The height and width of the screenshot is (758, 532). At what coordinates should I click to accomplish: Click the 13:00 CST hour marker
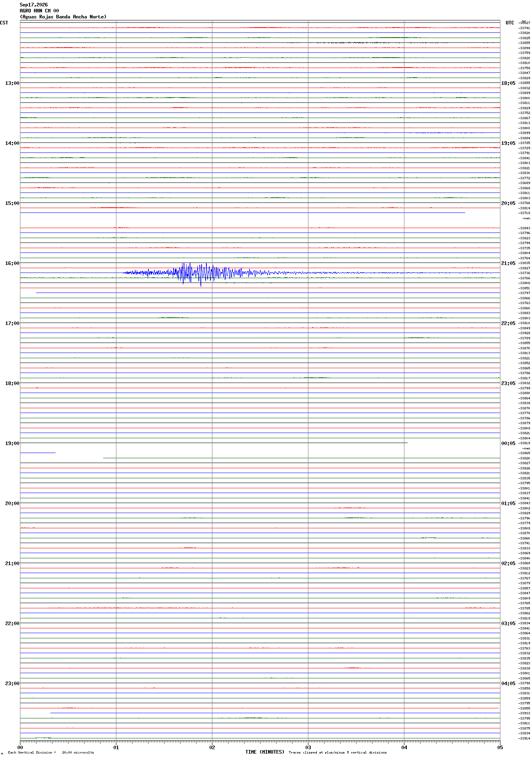[x=12, y=83]
